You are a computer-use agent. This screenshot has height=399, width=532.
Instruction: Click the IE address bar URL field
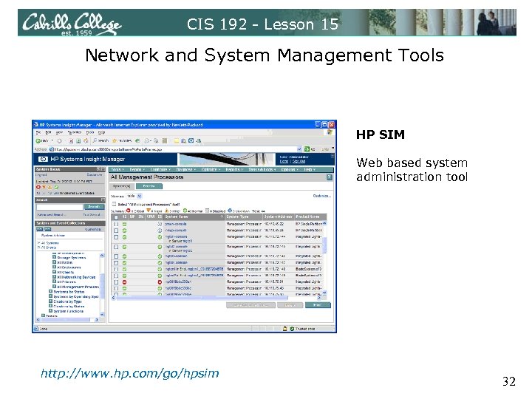(175, 149)
